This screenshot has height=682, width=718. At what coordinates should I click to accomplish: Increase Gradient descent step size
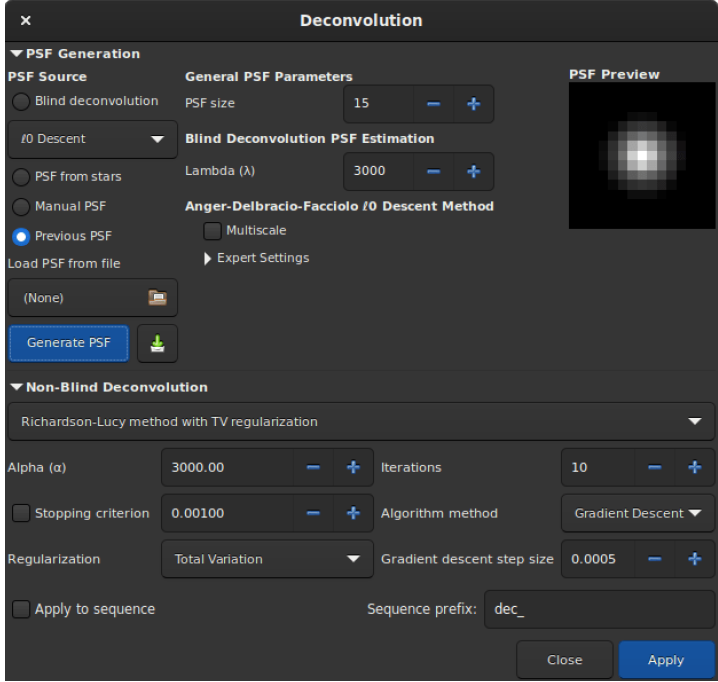694,559
